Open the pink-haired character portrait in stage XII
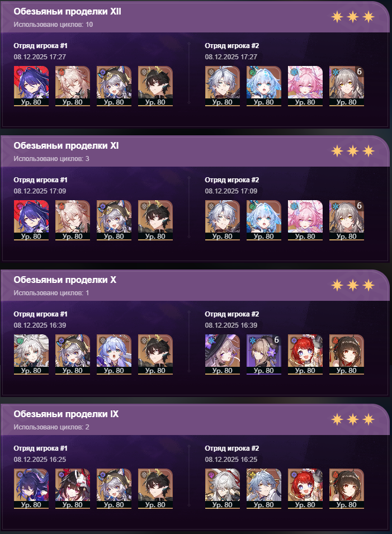392x534 pixels. [x=305, y=86]
